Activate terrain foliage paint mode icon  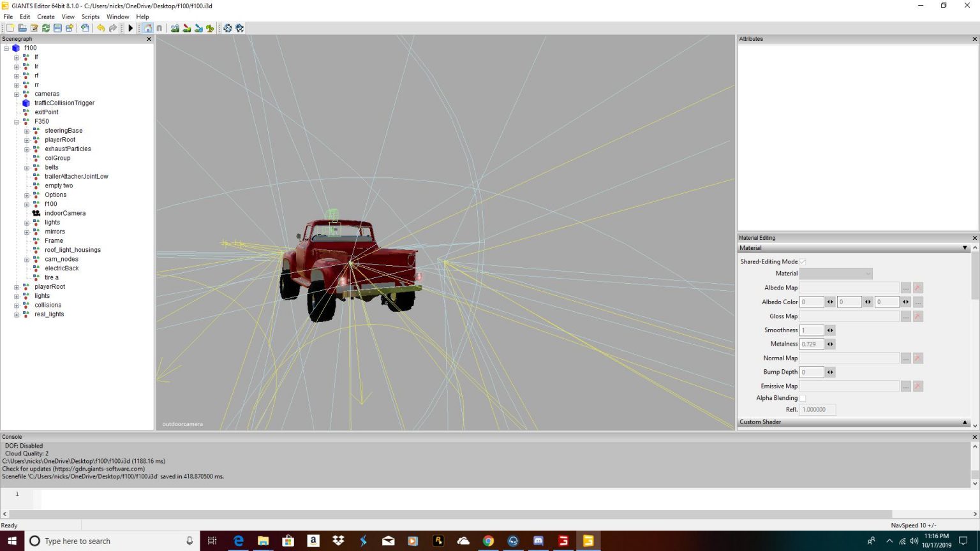coord(211,28)
